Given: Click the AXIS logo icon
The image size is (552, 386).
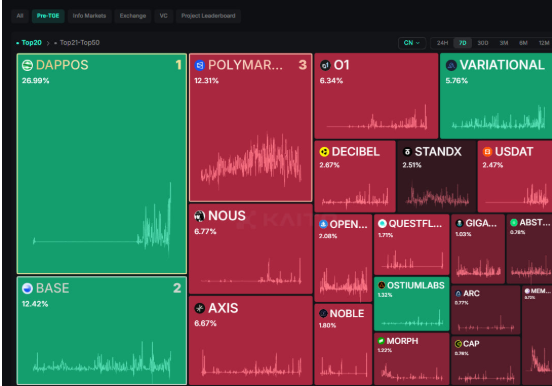Looking at the screenshot, I should (x=200, y=308).
